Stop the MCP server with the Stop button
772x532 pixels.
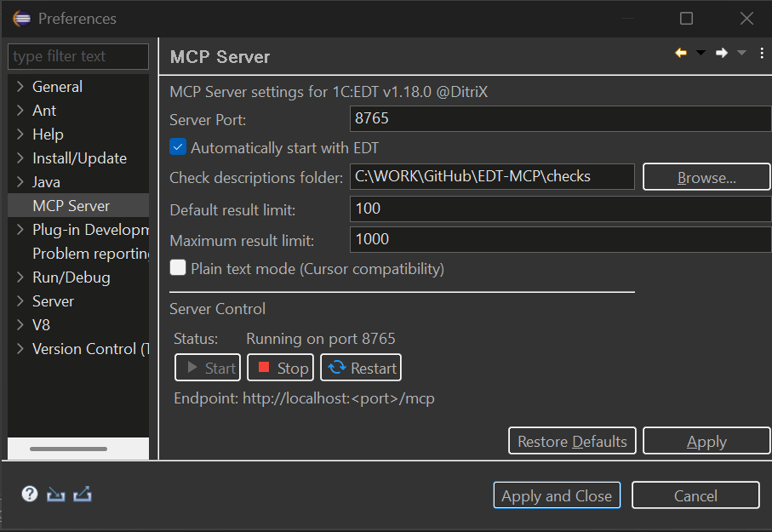click(280, 368)
